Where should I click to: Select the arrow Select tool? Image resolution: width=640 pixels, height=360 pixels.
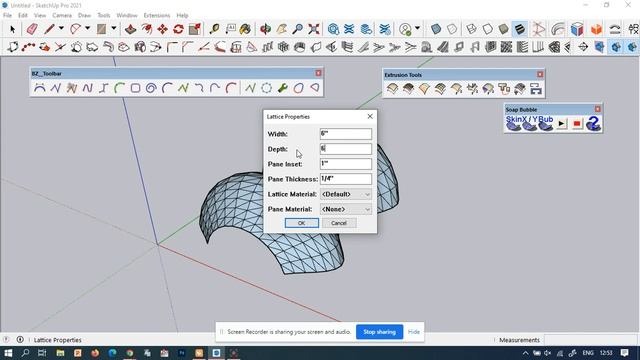click(12, 29)
